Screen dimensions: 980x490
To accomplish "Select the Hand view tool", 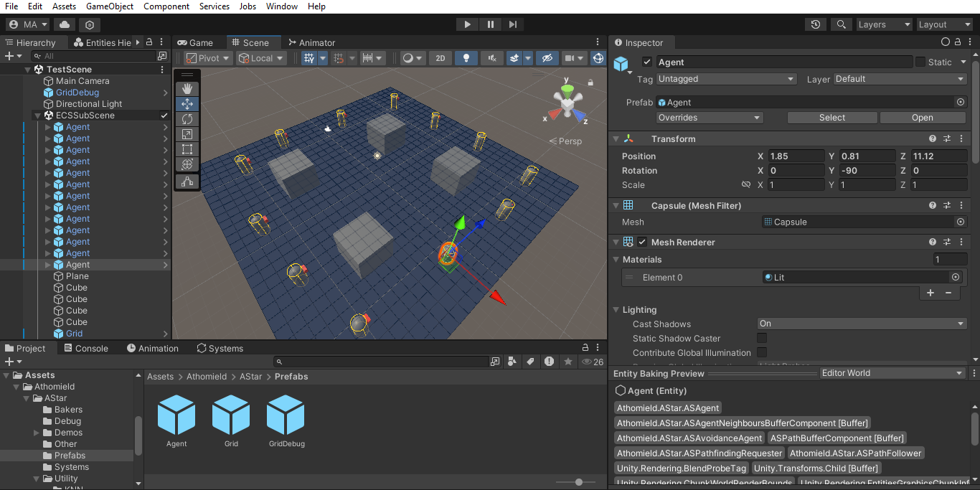I will coord(187,88).
